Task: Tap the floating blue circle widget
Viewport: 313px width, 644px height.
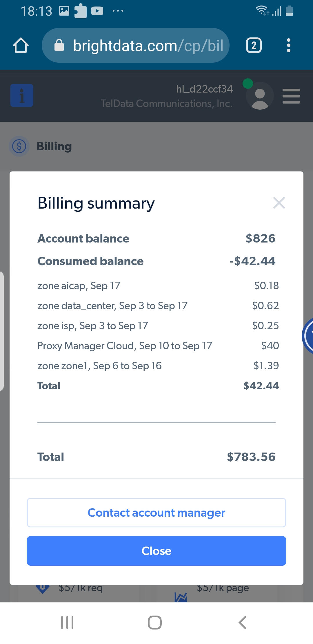Action: point(308,336)
